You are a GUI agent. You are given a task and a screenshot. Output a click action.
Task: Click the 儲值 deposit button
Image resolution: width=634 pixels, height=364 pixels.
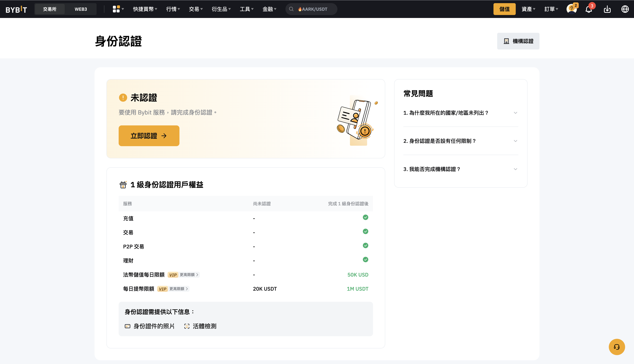504,9
